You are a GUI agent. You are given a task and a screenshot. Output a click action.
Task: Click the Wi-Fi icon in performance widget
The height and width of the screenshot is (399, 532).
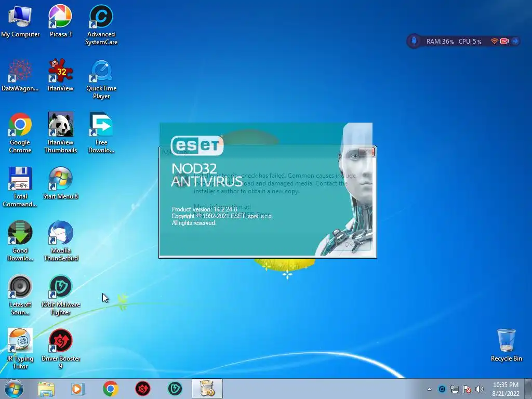tap(495, 42)
